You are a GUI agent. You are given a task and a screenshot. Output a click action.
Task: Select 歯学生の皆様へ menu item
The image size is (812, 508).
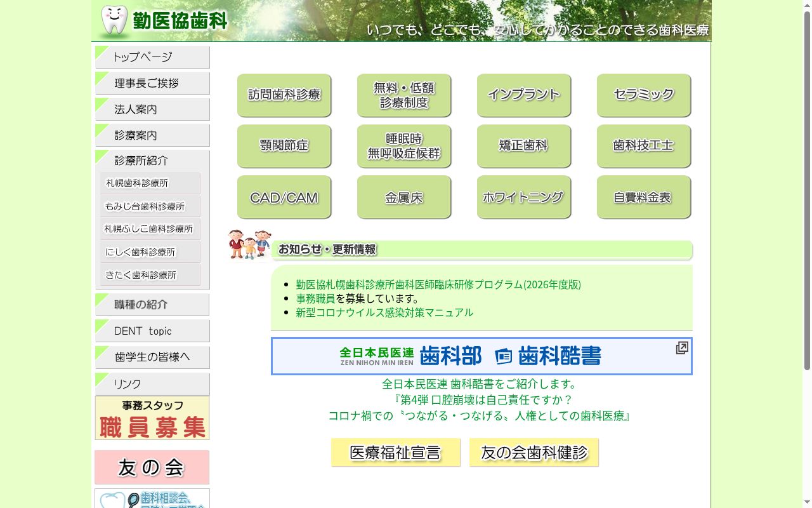coord(152,358)
